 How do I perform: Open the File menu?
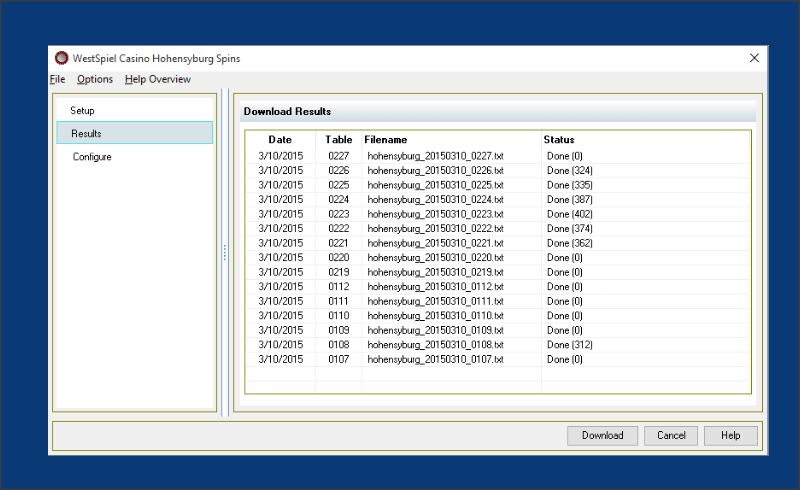[57, 79]
